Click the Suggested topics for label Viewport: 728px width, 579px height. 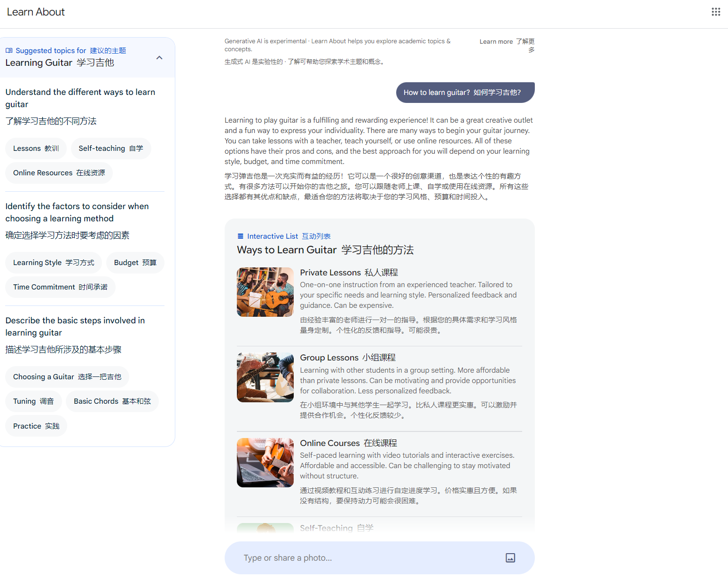pos(71,51)
